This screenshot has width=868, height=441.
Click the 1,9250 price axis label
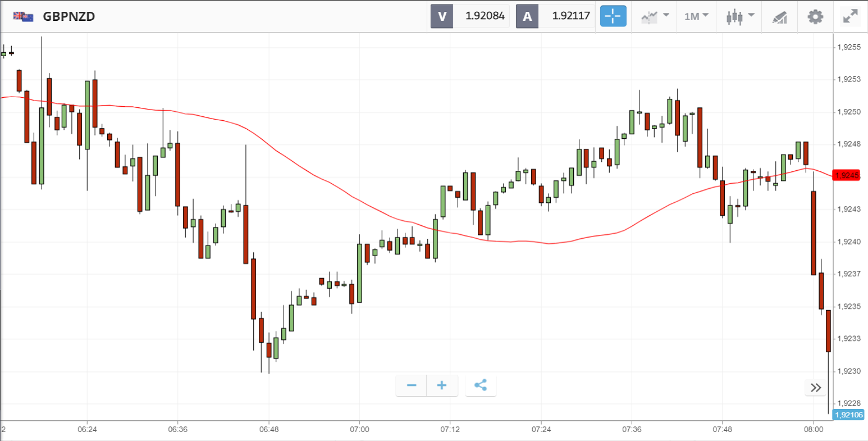pyautogui.click(x=849, y=112)
